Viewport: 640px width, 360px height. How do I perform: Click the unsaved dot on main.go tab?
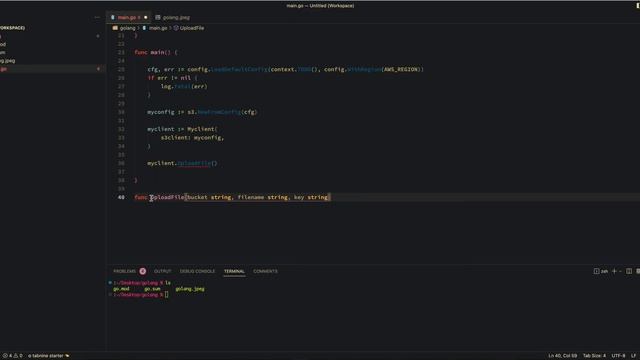145,18
